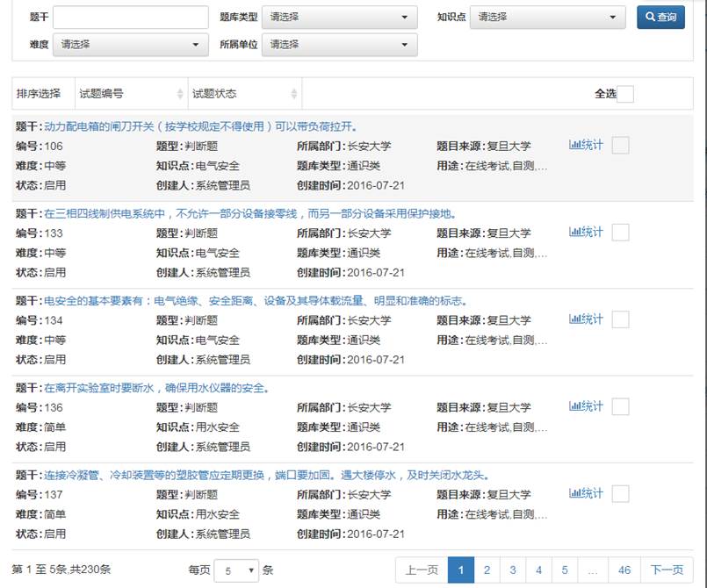Jump to last page 46

pos(624,570)
